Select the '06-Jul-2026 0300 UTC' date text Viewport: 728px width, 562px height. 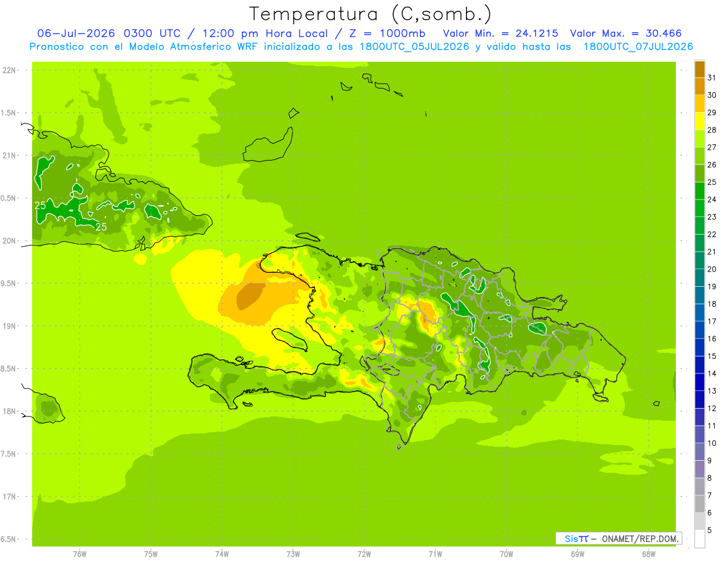[109, 33]
